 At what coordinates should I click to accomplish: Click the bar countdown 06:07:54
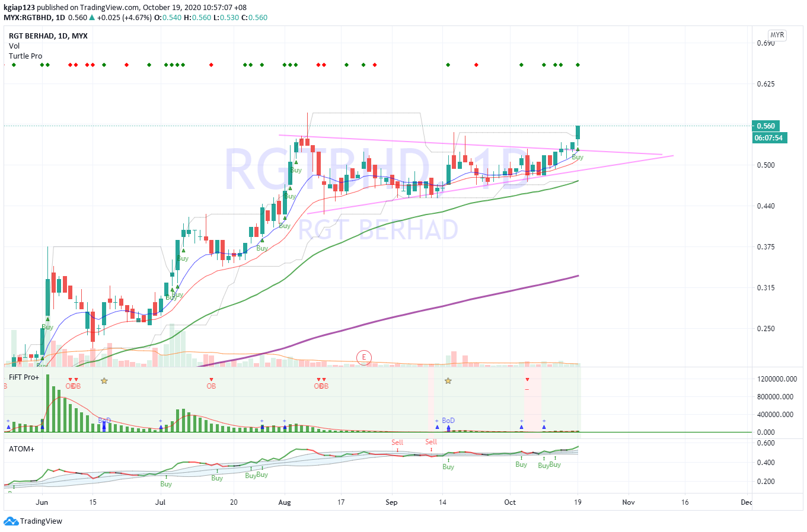click(x=768, y=138)
